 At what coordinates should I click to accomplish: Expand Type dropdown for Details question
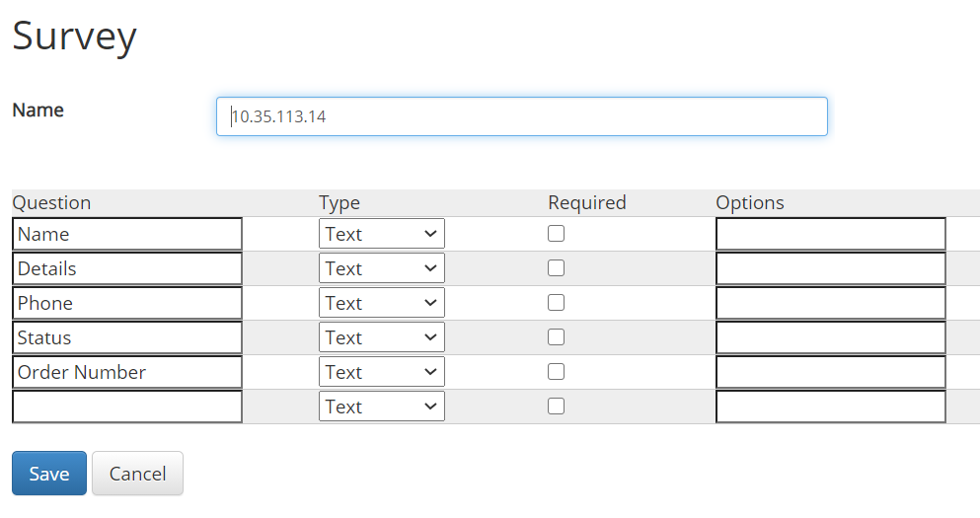(381, 268)
